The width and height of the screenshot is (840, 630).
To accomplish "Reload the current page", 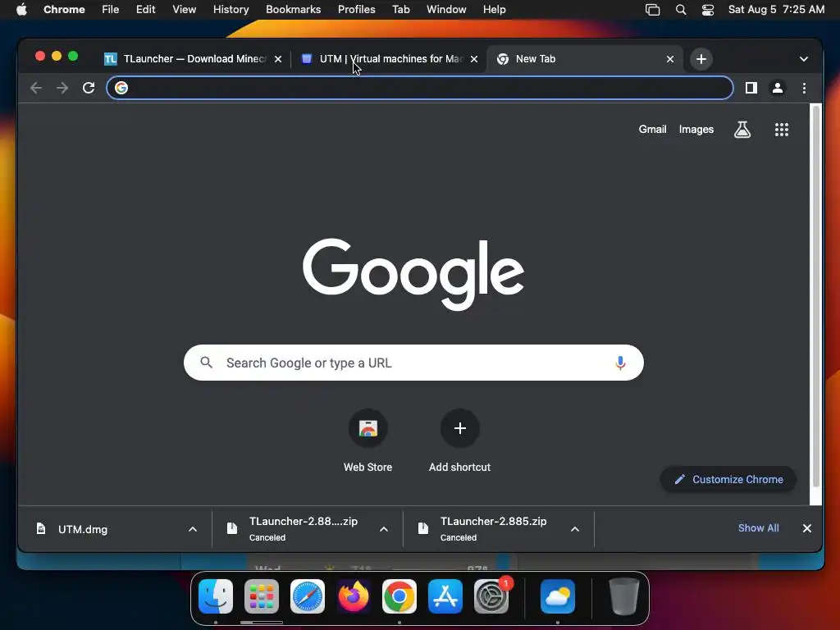I will click(x=89, y=88).
